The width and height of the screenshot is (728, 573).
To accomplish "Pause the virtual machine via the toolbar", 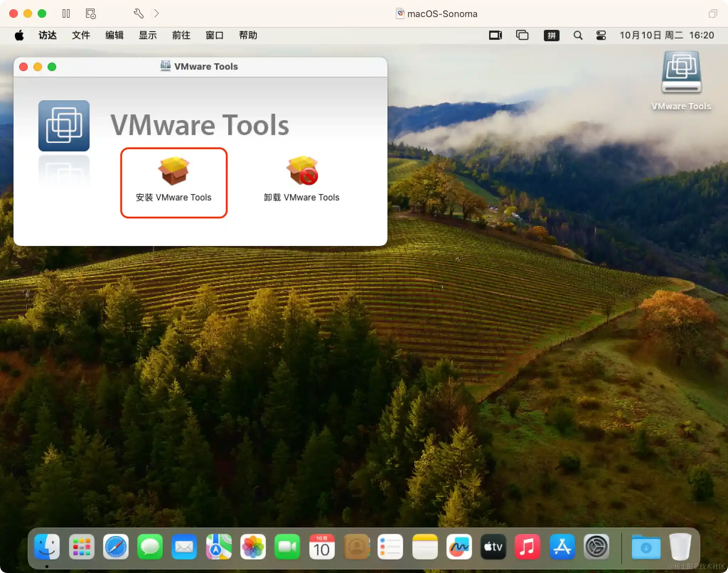I will pos(66,14).
